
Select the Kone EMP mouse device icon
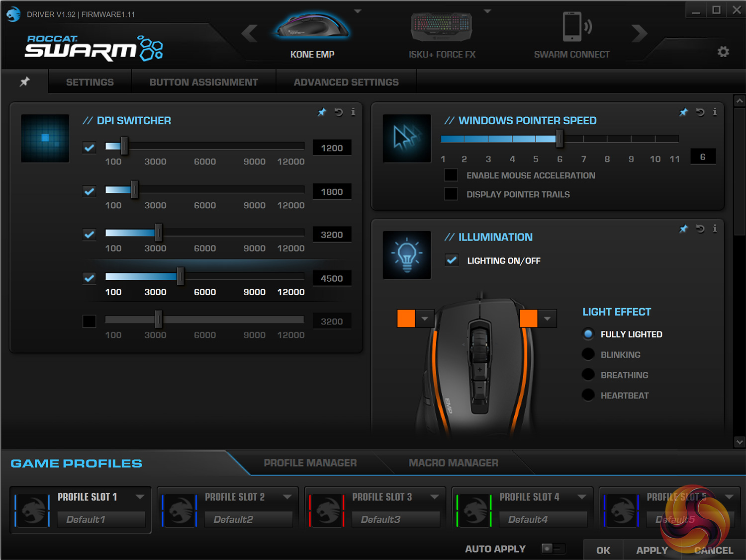[312, 25]
